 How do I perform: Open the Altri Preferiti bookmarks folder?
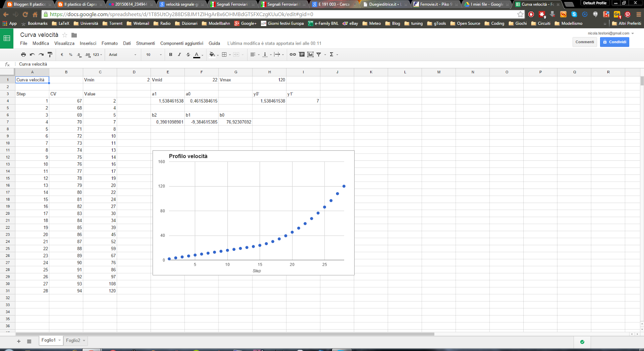(626, 23)
